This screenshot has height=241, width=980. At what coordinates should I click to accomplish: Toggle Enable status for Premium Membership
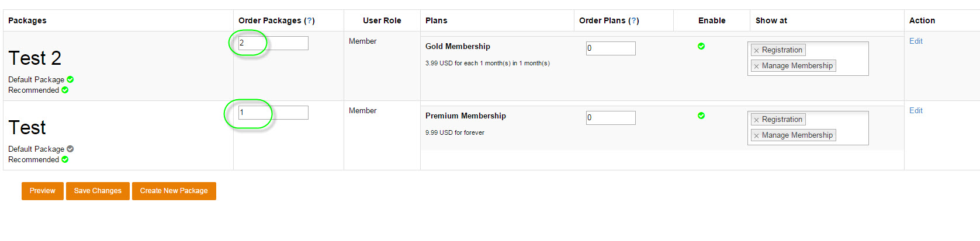pyautogui.click(x=701, y=116)
